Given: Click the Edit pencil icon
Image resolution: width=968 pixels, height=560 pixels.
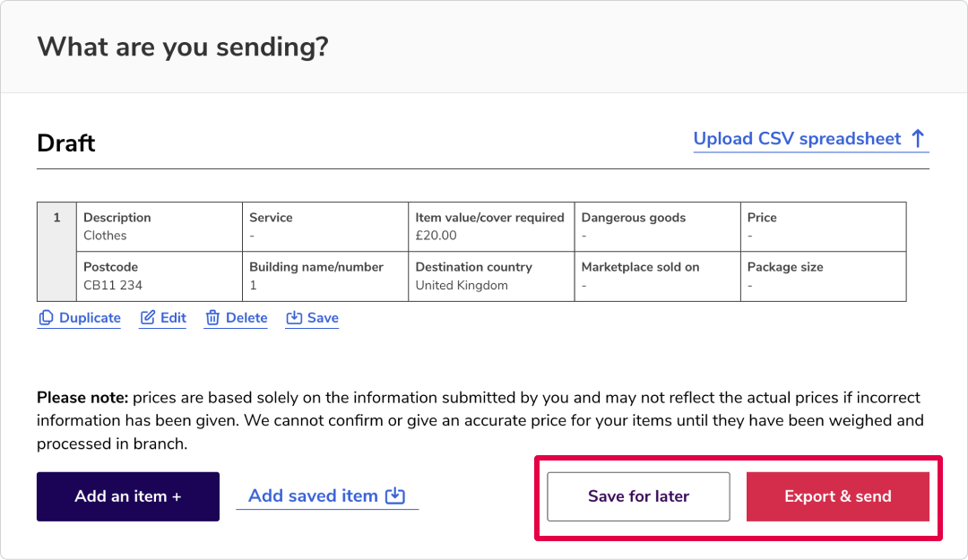Looking at the screenshot, I should tap(148, 318).
